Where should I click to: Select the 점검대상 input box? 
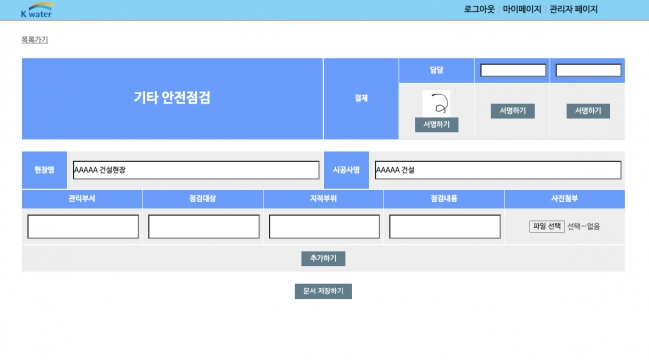pyautogui.click(x=204, y=226)
